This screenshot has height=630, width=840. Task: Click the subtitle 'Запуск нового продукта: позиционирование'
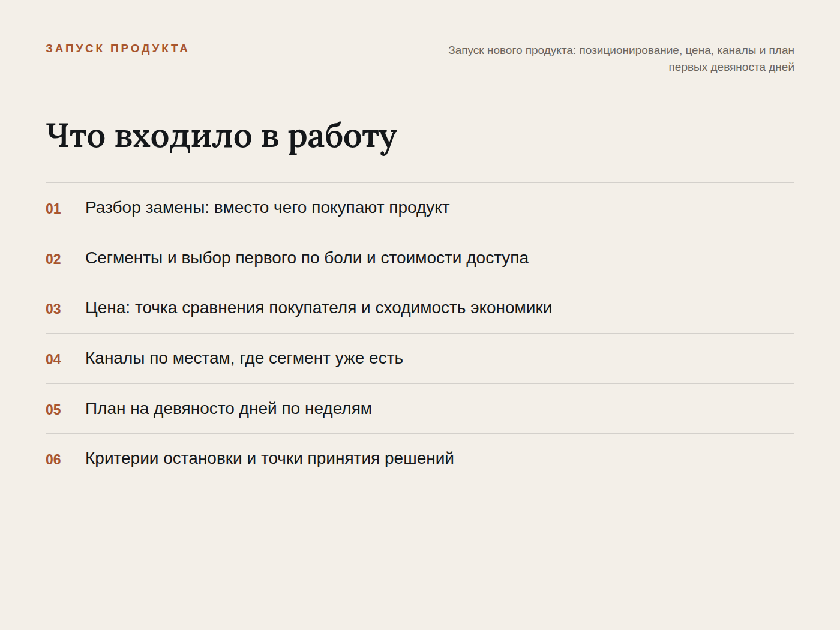621,59
